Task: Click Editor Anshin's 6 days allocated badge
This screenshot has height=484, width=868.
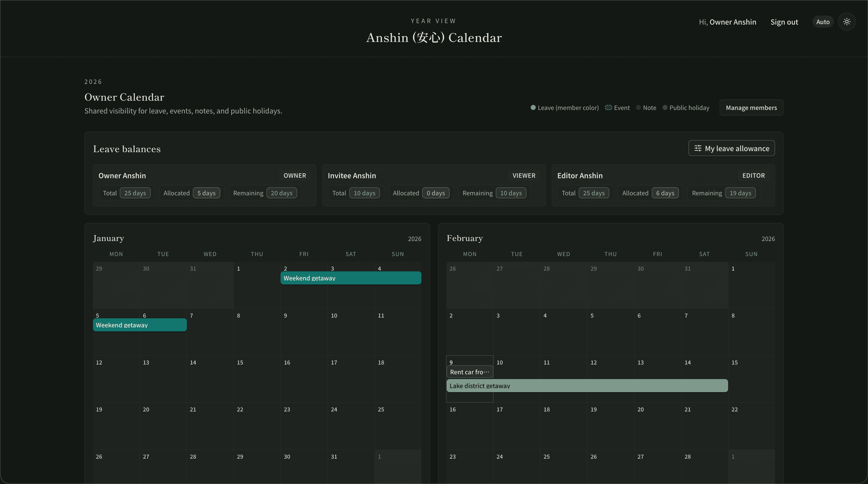Action: [x=665, y=193]
